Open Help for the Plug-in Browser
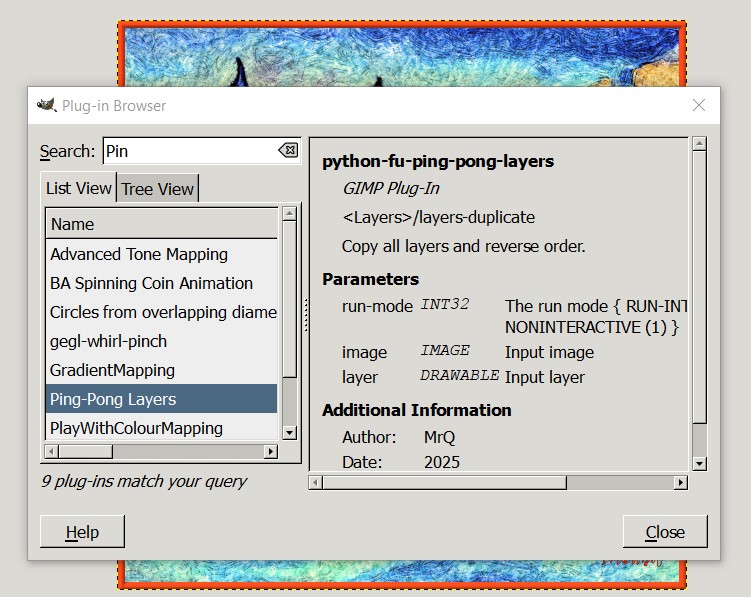751x597 pixels. point(82,532)
